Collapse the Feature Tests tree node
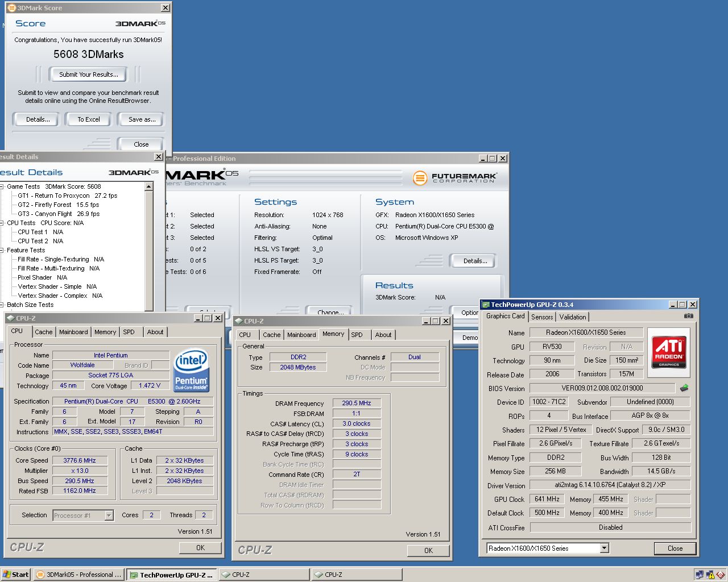 [2, 250]
